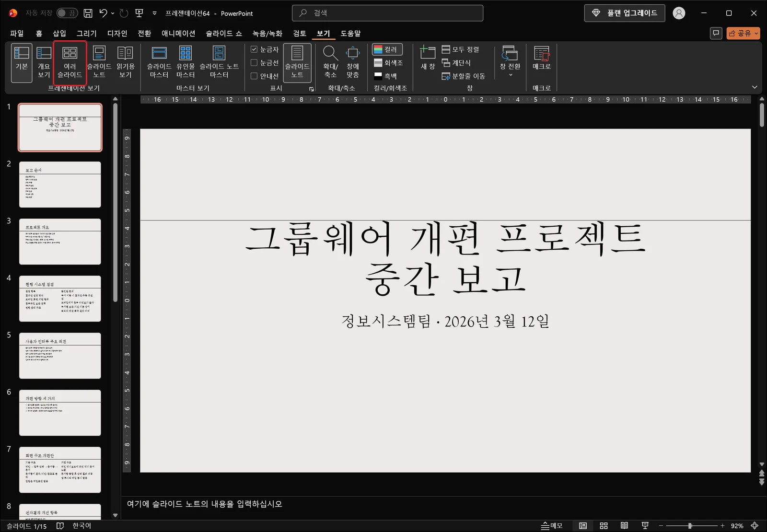Viewport: 767px width, 532px height.
Task: Click 계단식 cascade windows
Action: point(456,63)
